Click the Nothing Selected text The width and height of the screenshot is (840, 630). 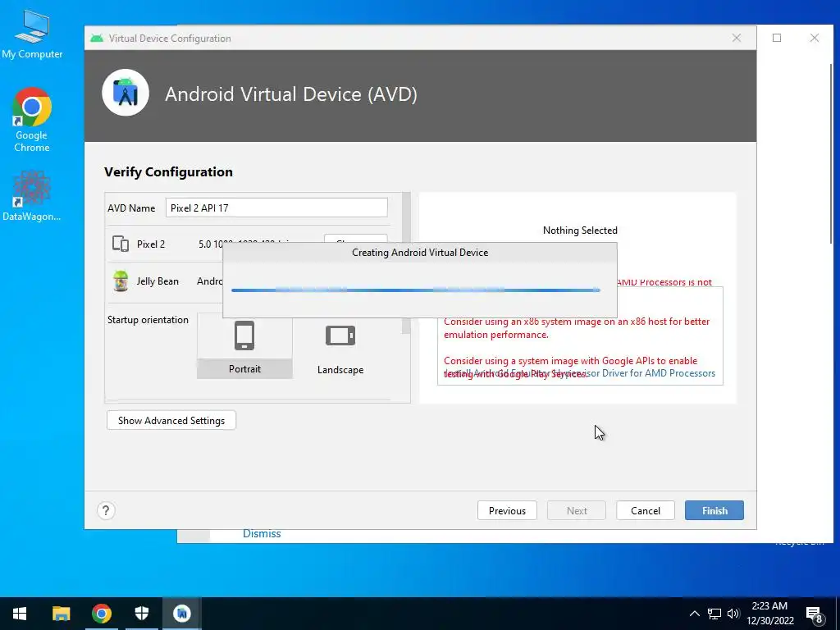[x=580, y=231]
